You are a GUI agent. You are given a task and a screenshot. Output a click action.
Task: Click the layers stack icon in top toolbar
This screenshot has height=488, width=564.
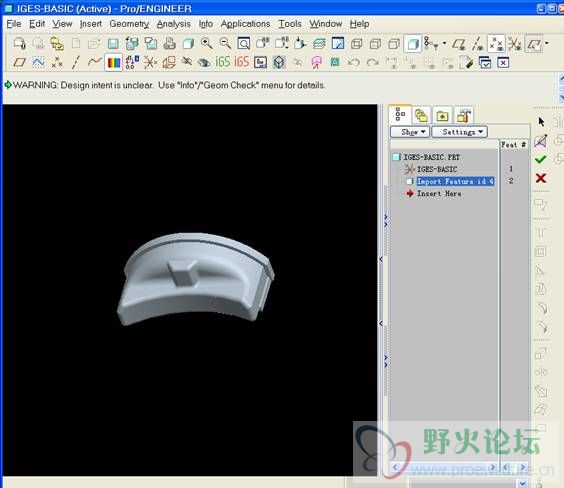tap(319, 44)
